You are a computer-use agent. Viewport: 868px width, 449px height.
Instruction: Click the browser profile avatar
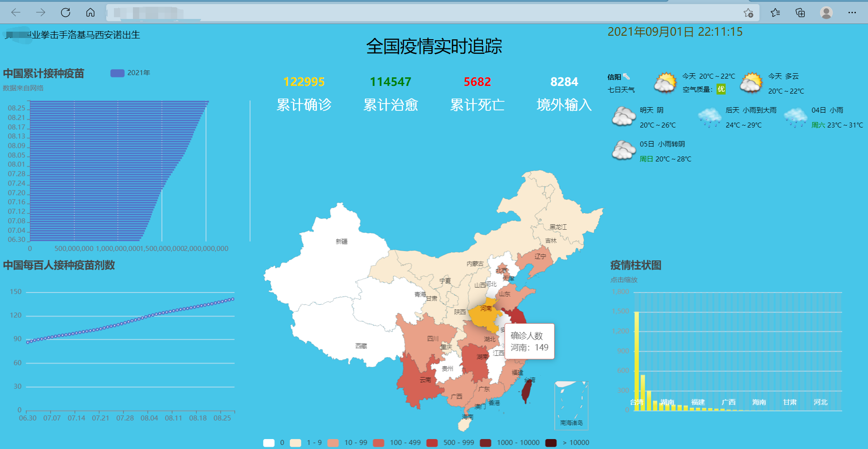tap(827, 13)
